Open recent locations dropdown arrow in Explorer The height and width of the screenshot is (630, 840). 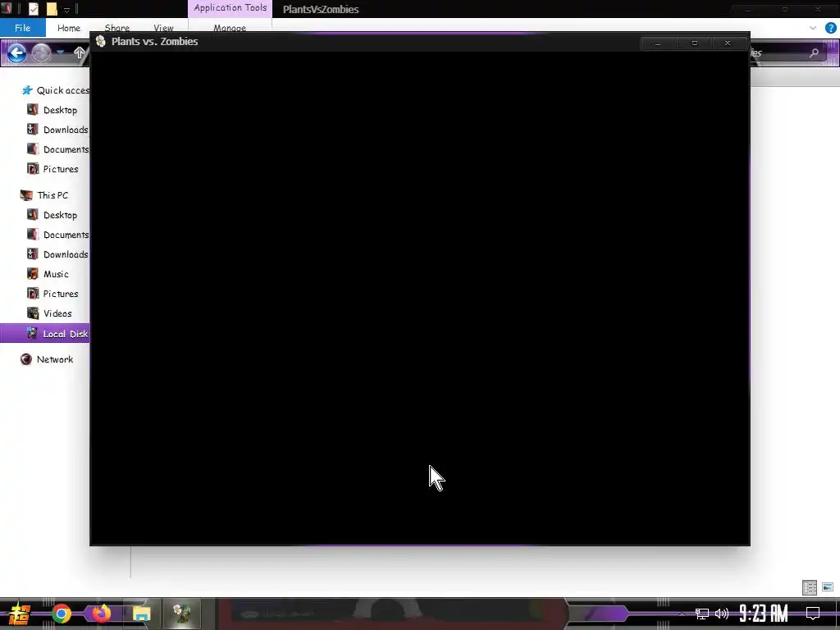[x=61, y=53]
